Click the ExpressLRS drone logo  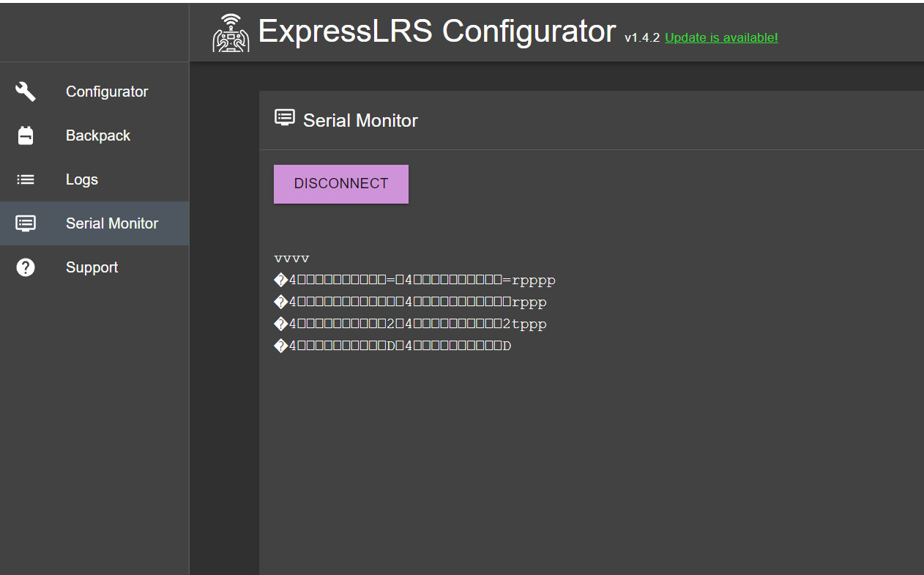(x=230, y=31)
